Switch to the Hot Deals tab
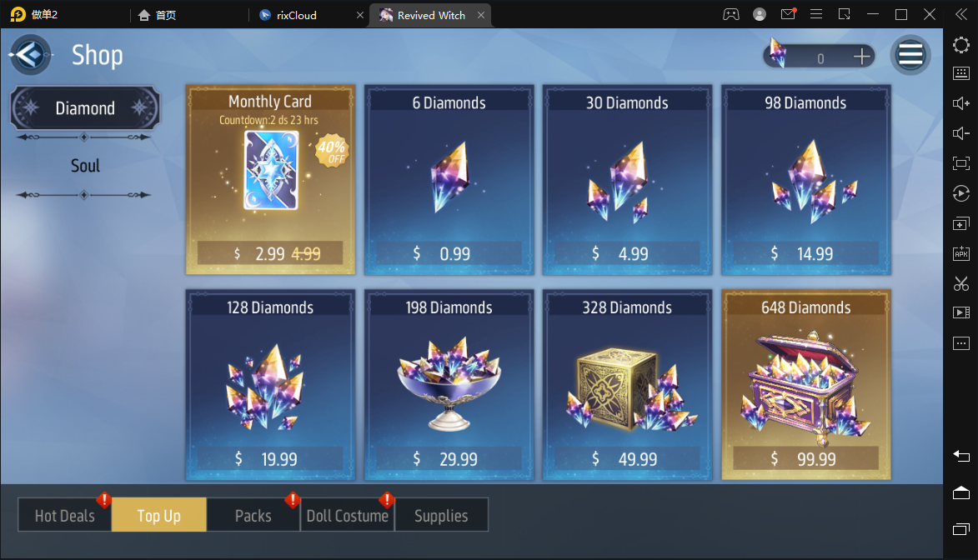This screenshot has height=560, width=978. click(65, 514)
